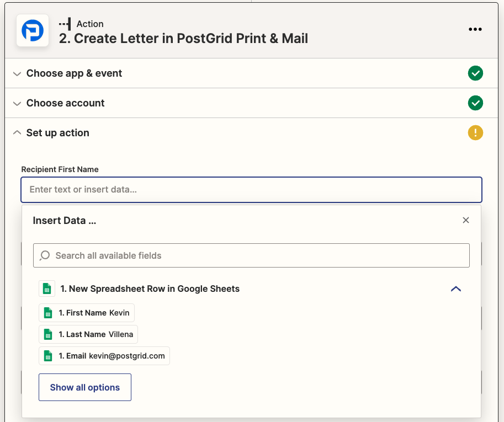Click the PostGrid app logo icon
The width and height of the screenshot is (504, 422).
click(x=33, y=31)
